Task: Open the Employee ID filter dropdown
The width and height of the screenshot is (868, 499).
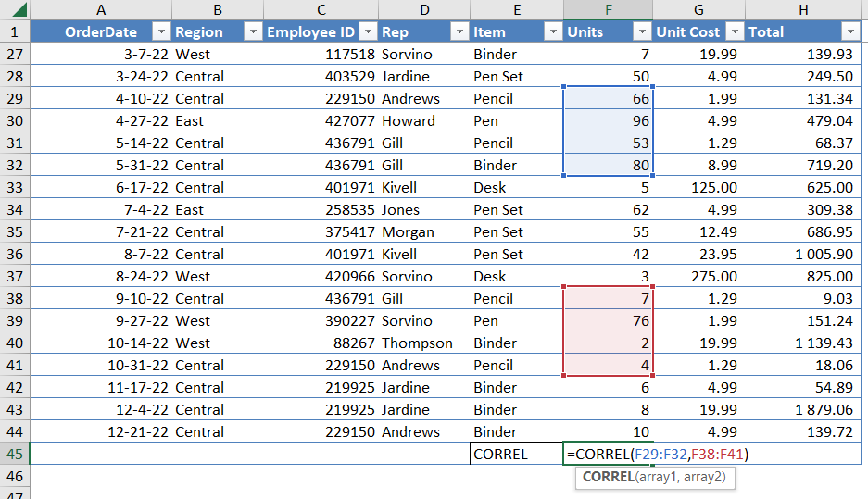Action: [368, 32]
